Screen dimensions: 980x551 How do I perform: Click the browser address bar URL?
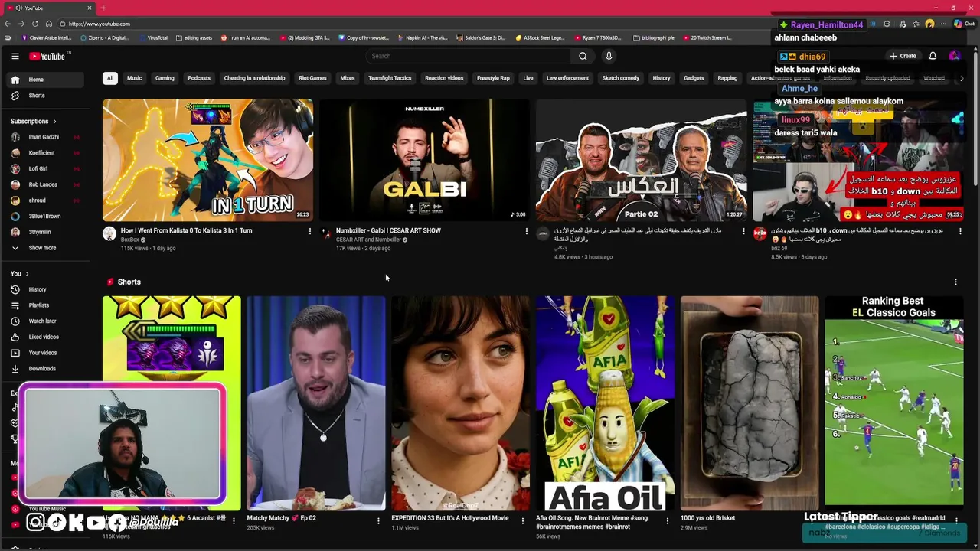[x=100, y=24]
